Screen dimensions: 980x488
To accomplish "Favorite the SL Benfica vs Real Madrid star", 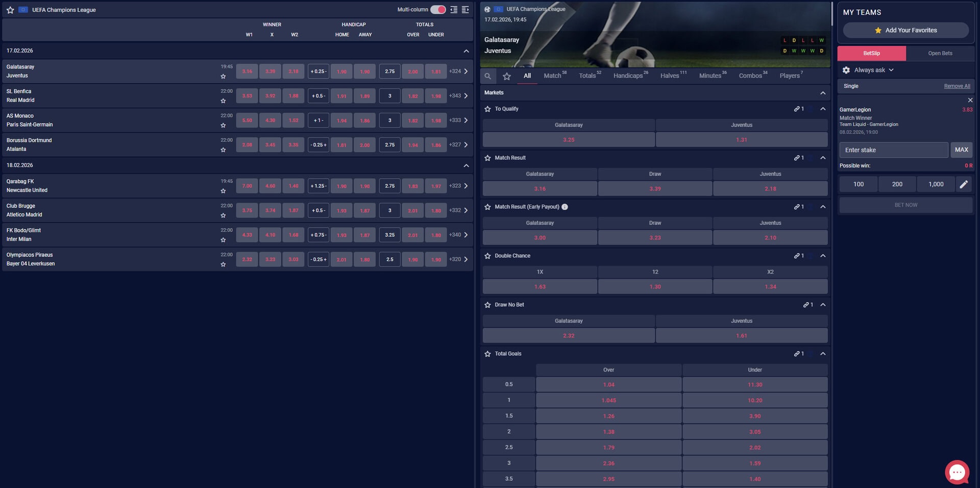I will [x=223, y=101].
